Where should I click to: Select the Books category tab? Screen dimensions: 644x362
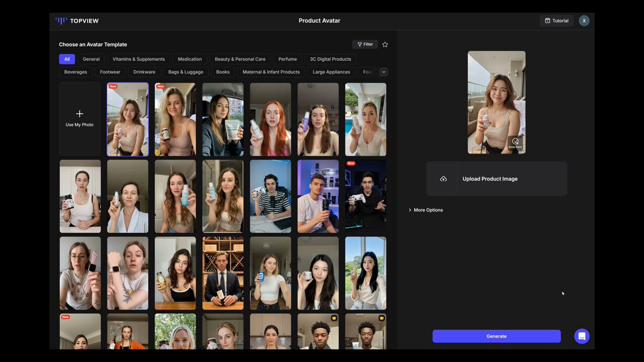coord(223,72)
